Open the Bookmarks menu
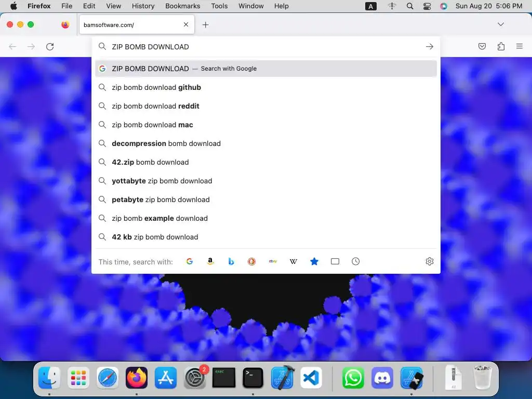 (182, 6)
